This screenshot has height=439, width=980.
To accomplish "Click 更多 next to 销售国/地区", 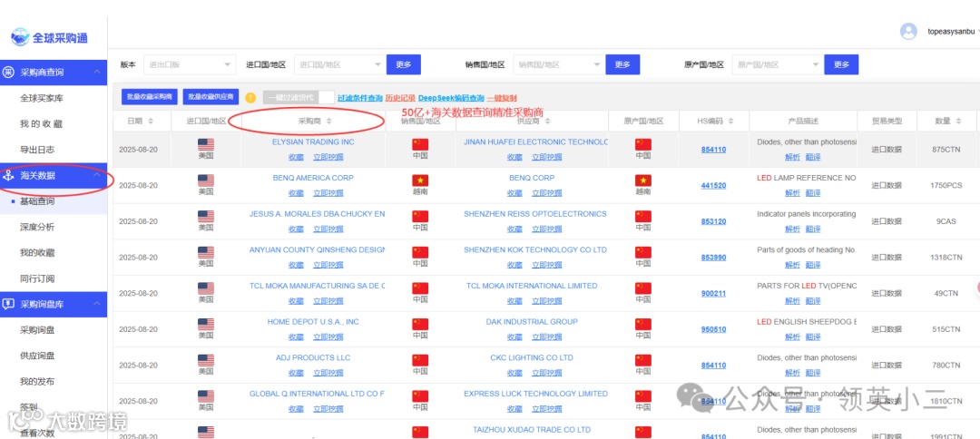I will click(622, 64).
